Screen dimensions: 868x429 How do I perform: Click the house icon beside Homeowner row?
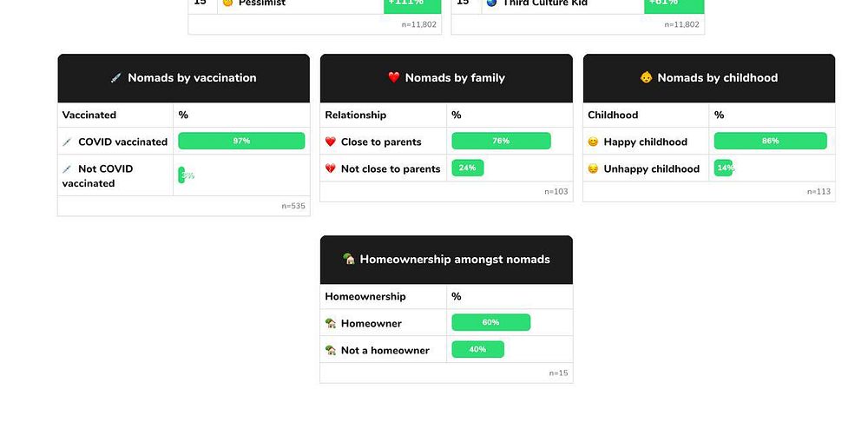click(x=331, y=323)
